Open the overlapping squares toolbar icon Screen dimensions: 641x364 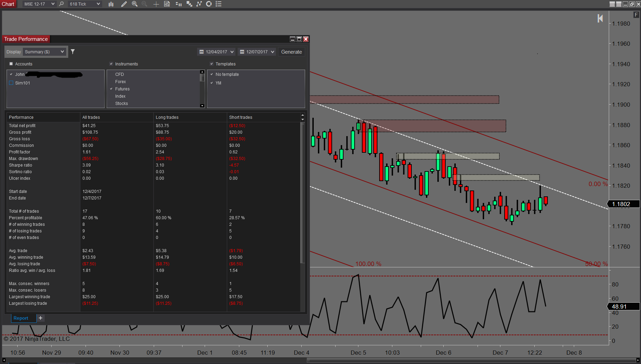coord(189,4)
